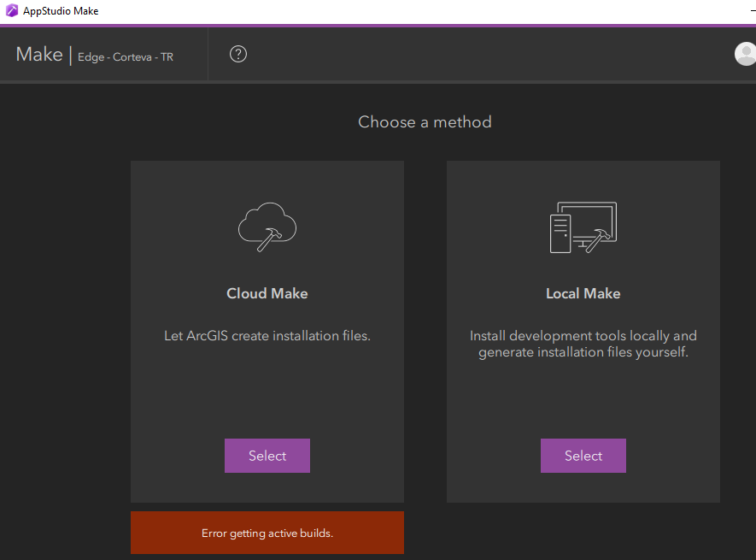Click the Choose a method heading
Viewport: 756px width, 560px height.
pyautogui.click(x=425, y=122)
